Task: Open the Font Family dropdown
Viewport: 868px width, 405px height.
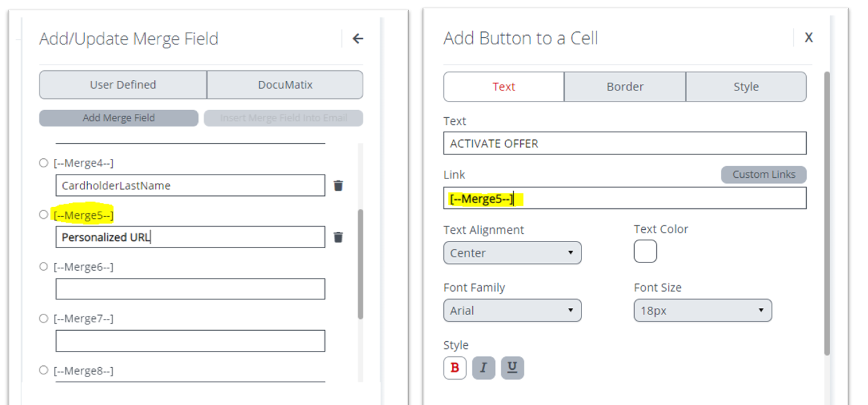Action: [512, 311]
